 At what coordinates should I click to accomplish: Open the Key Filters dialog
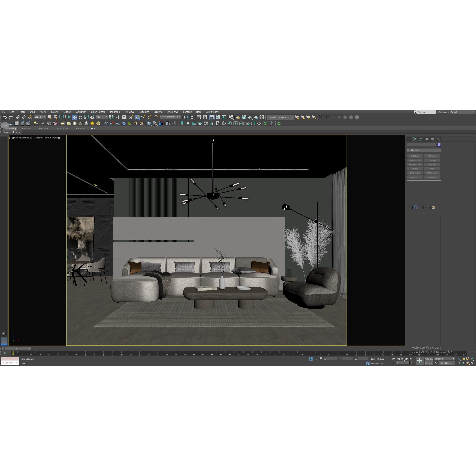(x=447, y=363)
